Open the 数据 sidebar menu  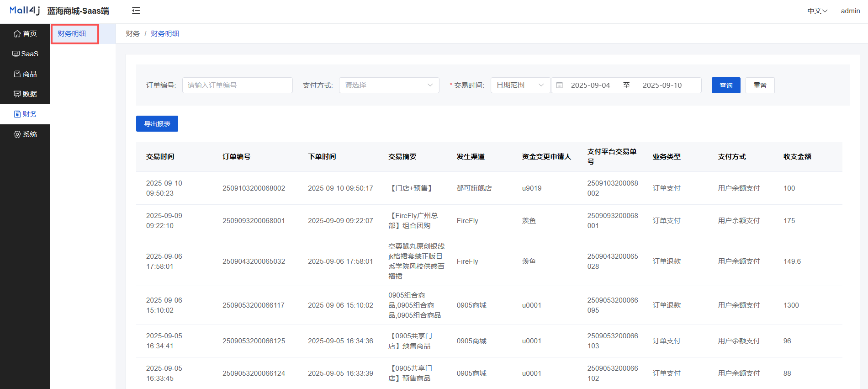25,94
